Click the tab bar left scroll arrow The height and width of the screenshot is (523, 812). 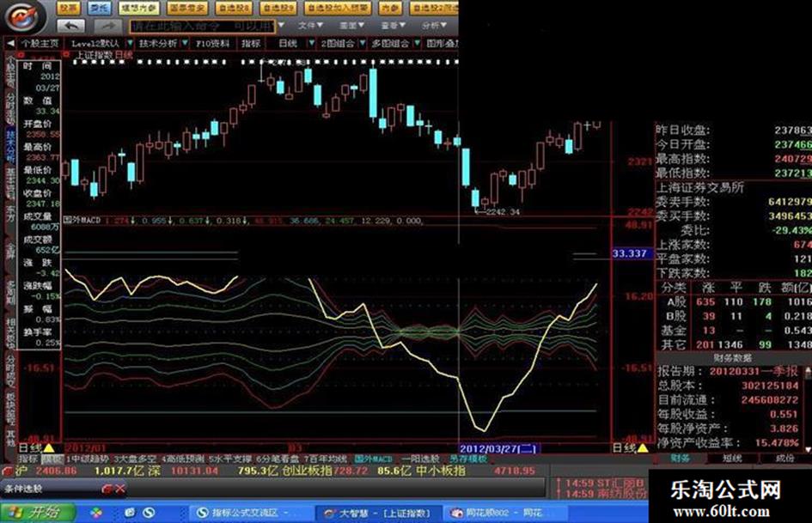pyautogui.click(x=9, y=44)
